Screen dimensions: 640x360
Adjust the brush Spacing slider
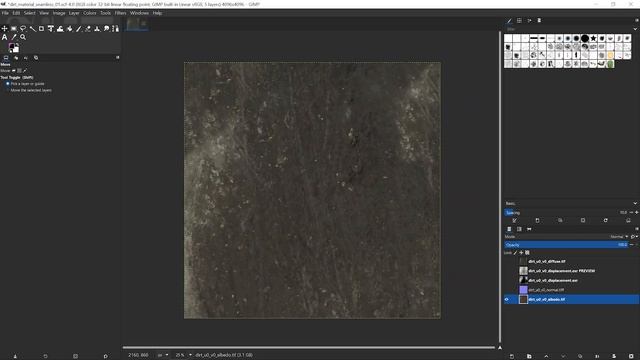[567, 213]
